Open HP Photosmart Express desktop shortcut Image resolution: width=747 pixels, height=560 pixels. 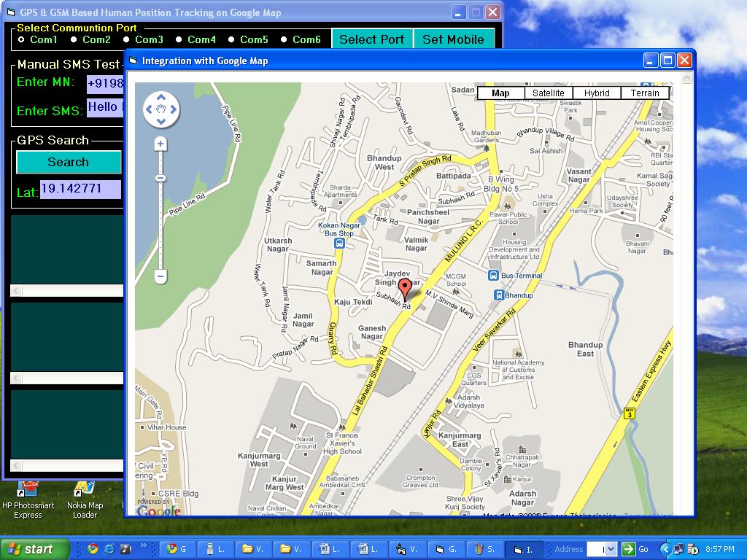coord(28,500)
